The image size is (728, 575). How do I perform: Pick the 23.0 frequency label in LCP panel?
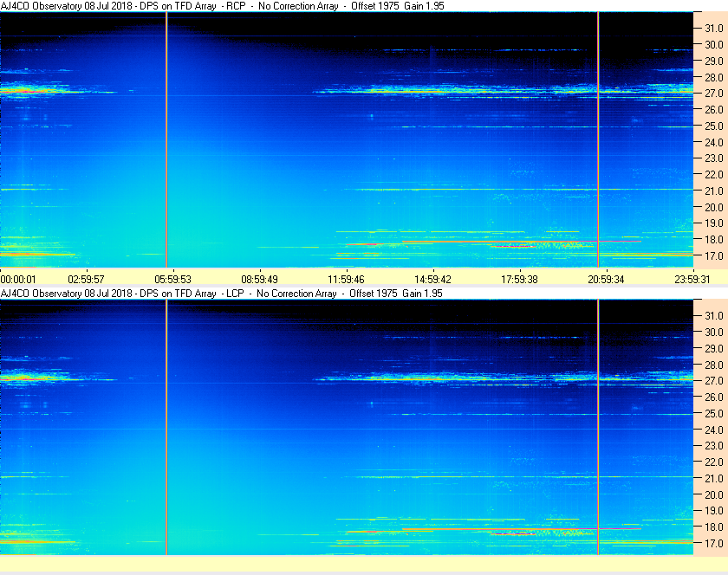tap(714, 445)
